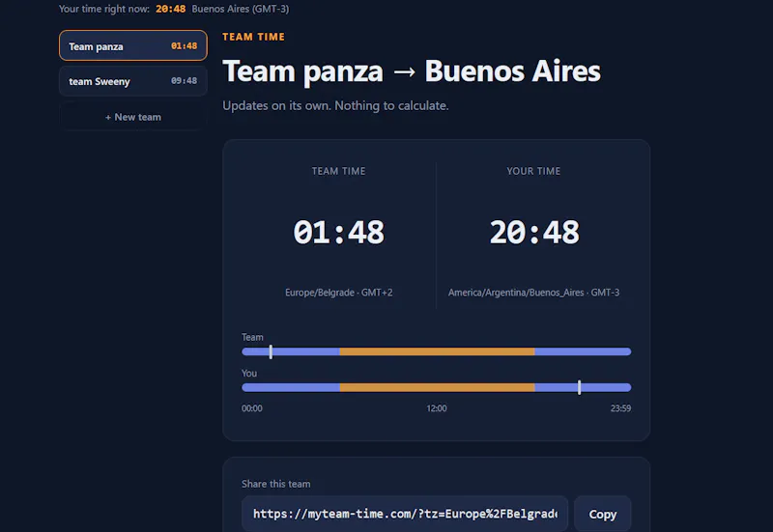
Task: Select the You timeline bar
Action: (x=437, y=388)
